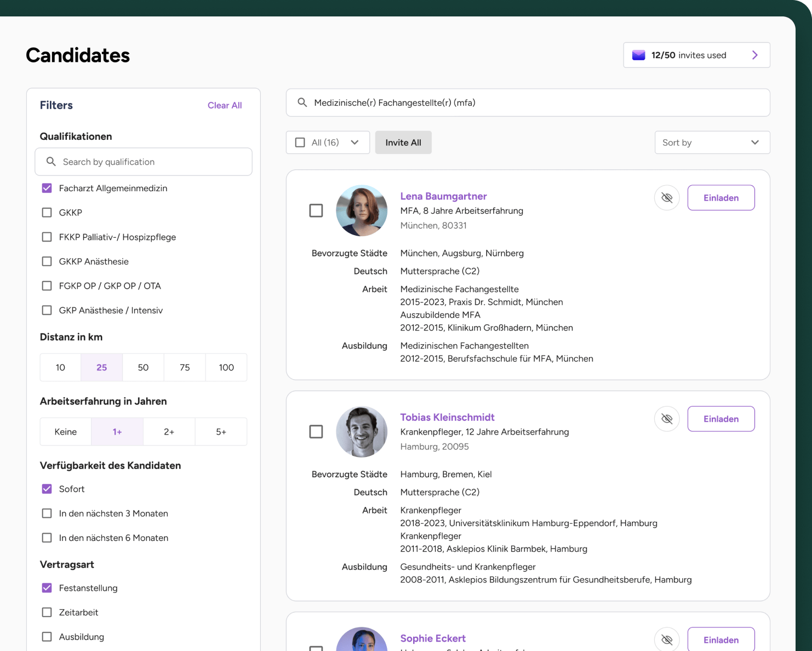
Task: Set the distance filter to 50 km
Action: tap(143, 367)
